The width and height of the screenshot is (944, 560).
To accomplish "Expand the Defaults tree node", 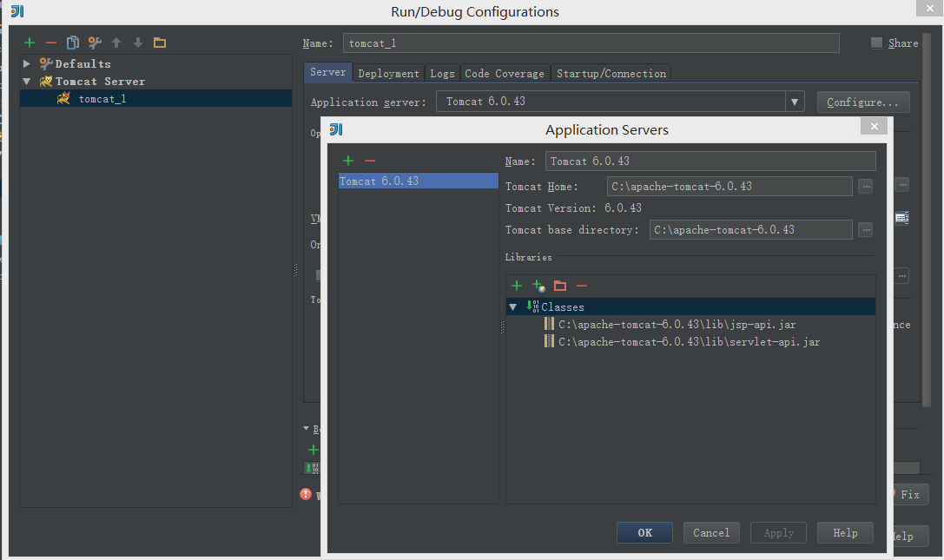I will coord(27,63).
